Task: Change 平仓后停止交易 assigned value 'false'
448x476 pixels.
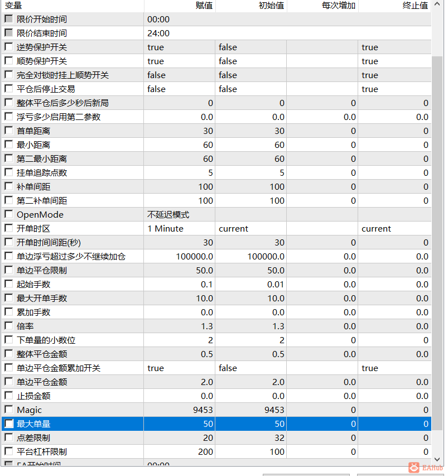Action: (180, 89)
